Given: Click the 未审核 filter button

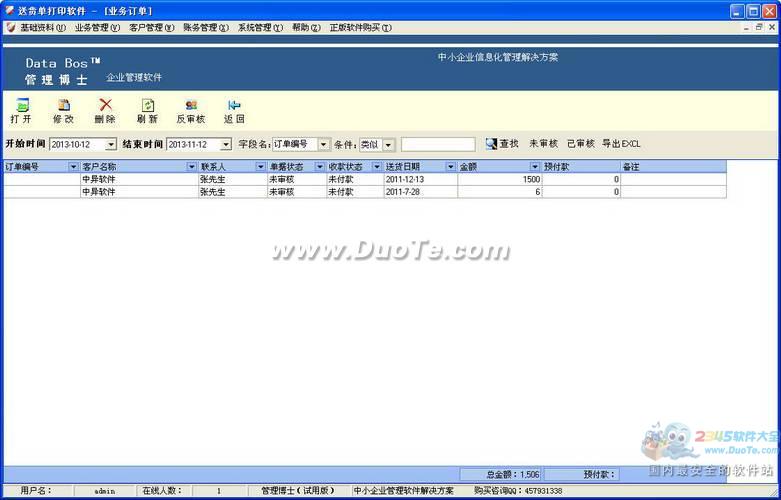Looking at the screenshot, I should (x=543, y=144).
